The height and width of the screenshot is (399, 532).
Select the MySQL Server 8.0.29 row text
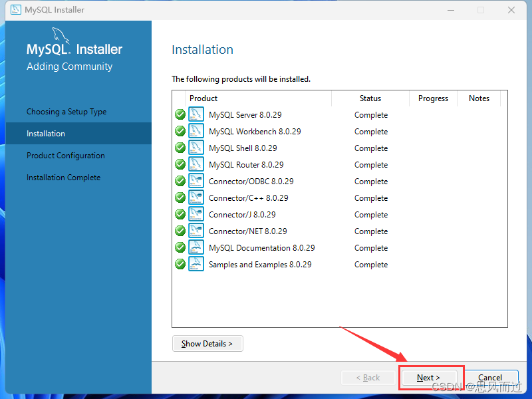point(245,115)
